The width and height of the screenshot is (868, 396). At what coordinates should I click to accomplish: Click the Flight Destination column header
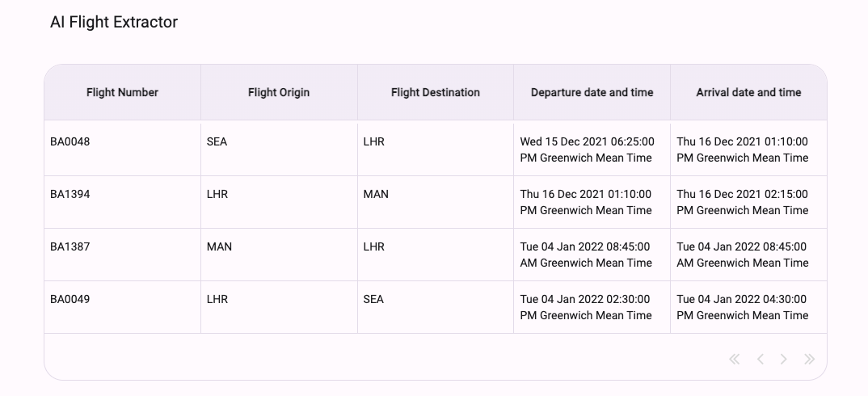coord(436,92)
